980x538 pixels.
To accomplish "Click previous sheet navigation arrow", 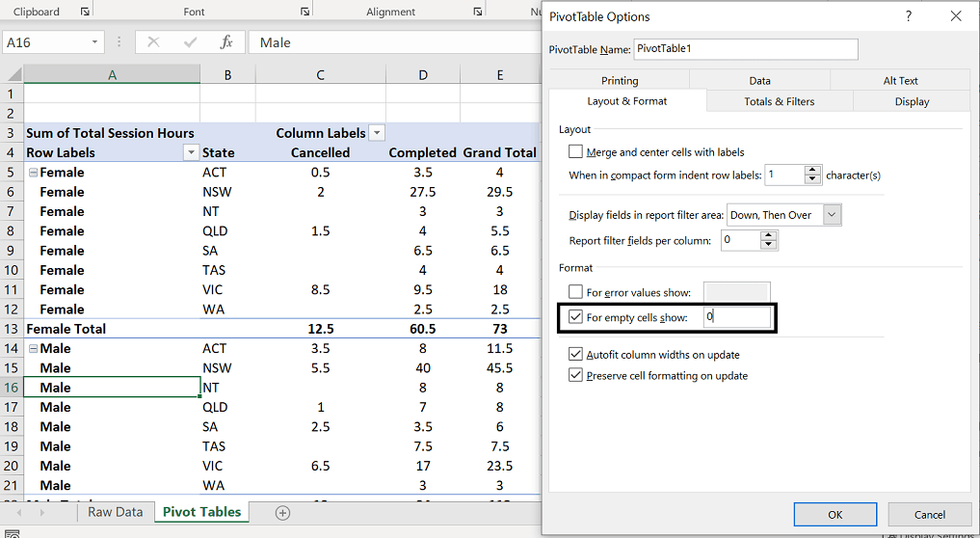I will (19, 513).
